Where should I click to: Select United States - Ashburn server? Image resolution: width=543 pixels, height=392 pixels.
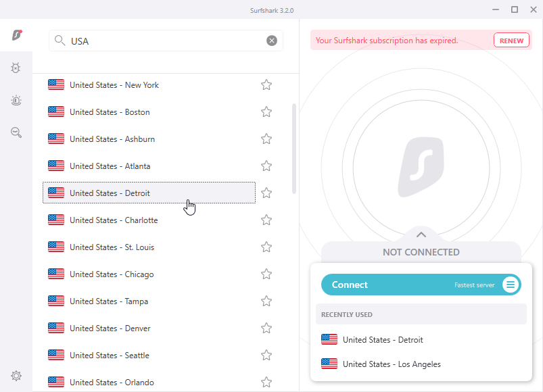pyautogui.click(x=149, y=139)
